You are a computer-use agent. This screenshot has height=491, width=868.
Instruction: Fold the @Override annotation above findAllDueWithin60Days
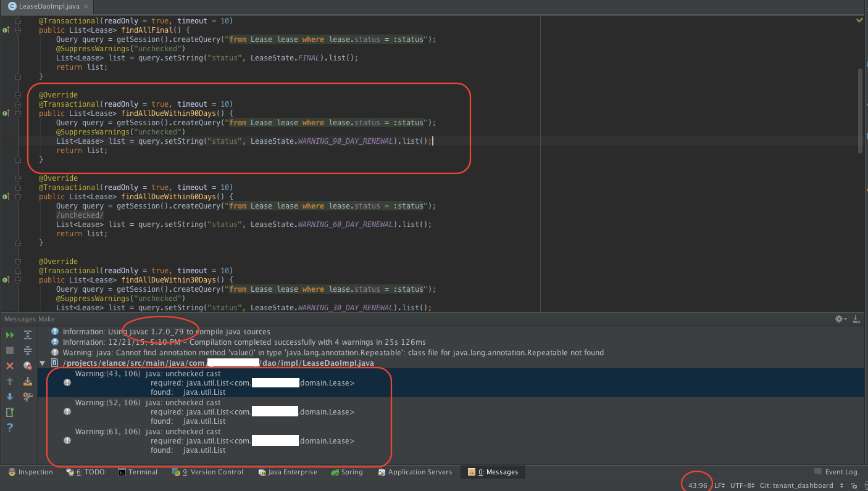(19, 178)
